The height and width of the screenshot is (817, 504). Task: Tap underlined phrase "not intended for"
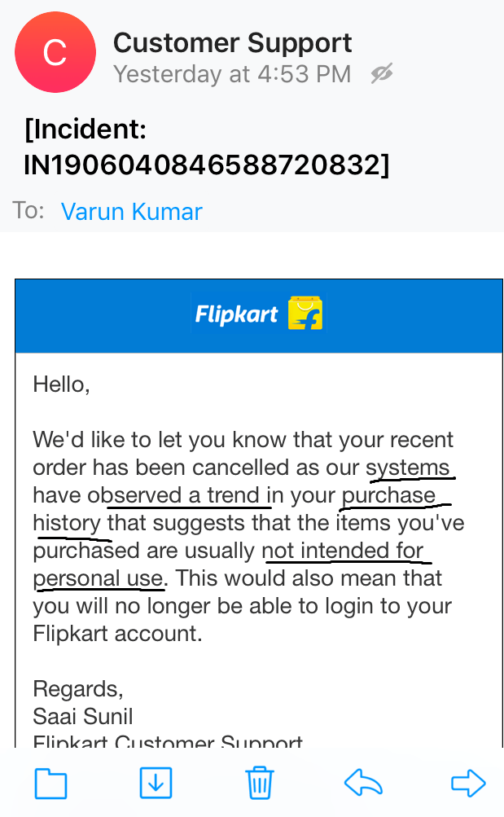(343, 551)
